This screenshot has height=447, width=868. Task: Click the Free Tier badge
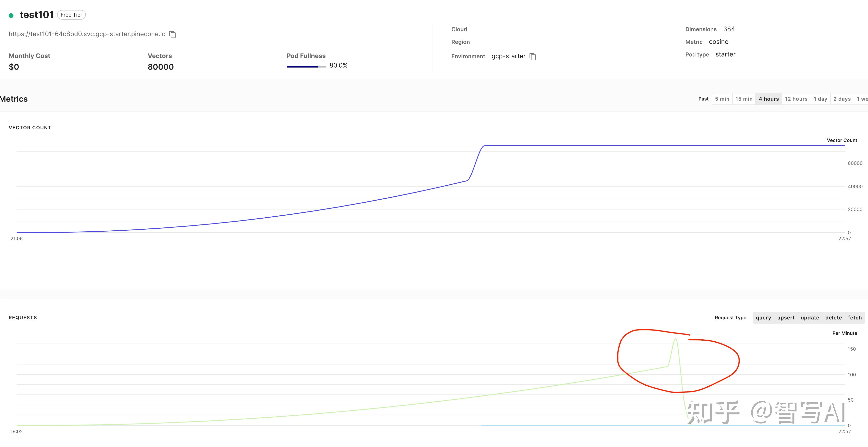pyautogui.click(x=71, y=15)
